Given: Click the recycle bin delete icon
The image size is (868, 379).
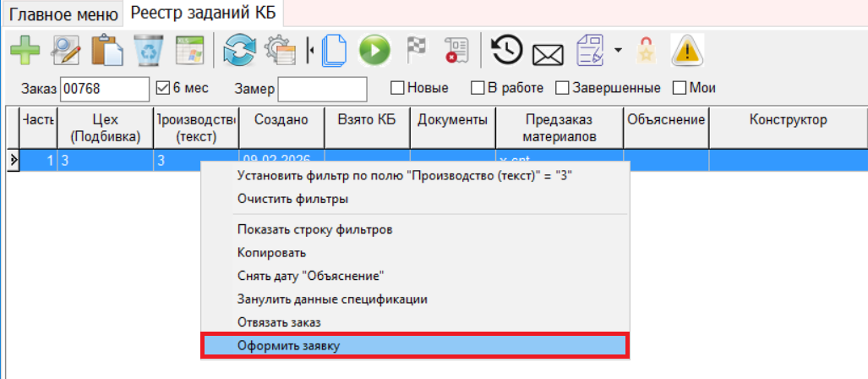Looking at the screenshot, I should 149,50.
